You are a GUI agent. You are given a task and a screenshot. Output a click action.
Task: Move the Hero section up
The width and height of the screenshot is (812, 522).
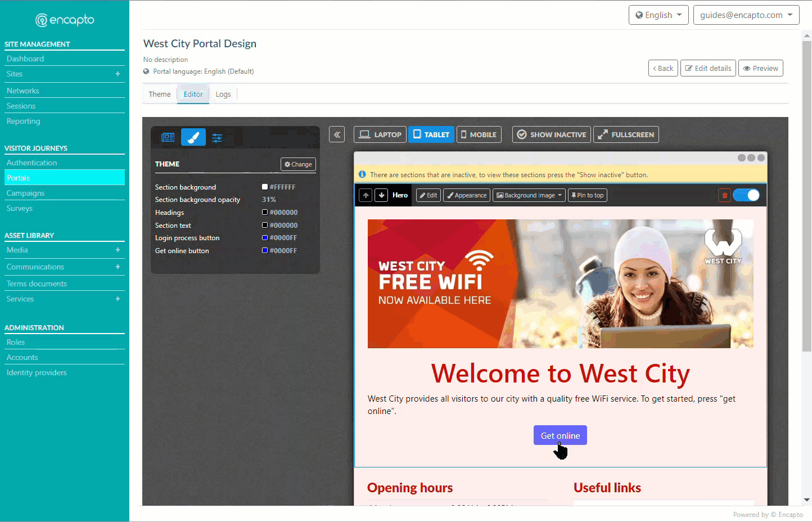(x=366, y=195)
